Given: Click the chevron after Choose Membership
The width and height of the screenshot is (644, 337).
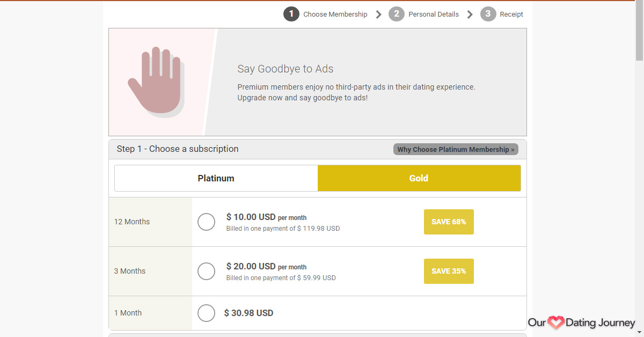Looking at the screenshot, I should [x=378, y=14].
